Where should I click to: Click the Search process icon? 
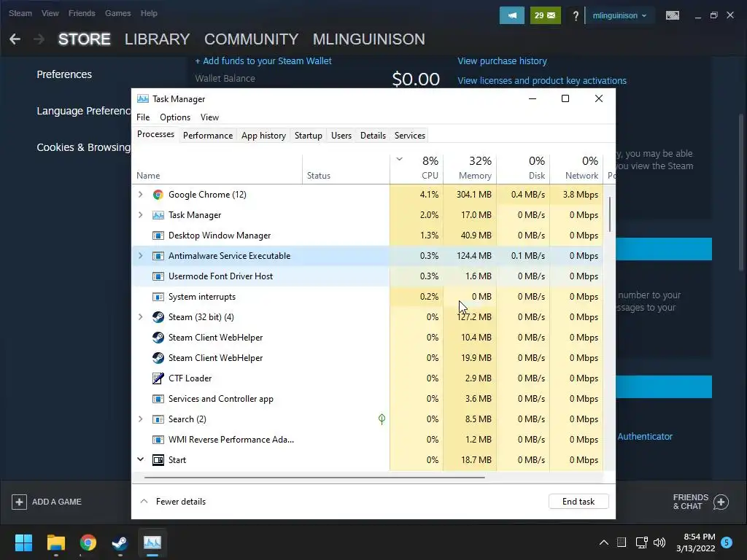click(x=158, y=419)
